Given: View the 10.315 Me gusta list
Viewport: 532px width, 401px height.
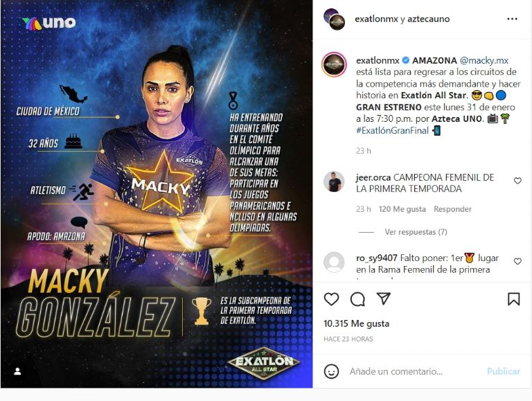Looking at the screenshot, I should (x=356, y=323).
